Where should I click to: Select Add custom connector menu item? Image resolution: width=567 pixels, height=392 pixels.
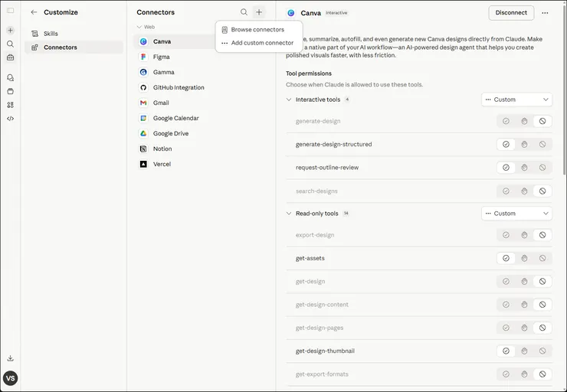pos(261,43)
